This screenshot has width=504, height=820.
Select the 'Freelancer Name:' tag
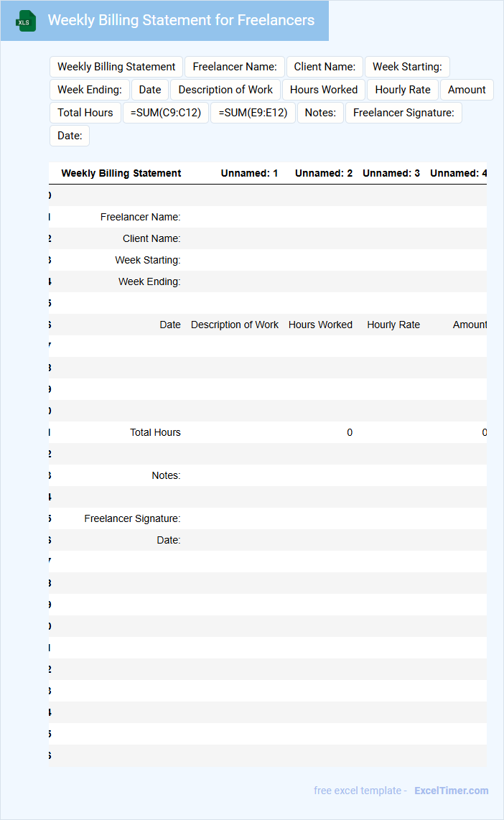coord(235,67)
